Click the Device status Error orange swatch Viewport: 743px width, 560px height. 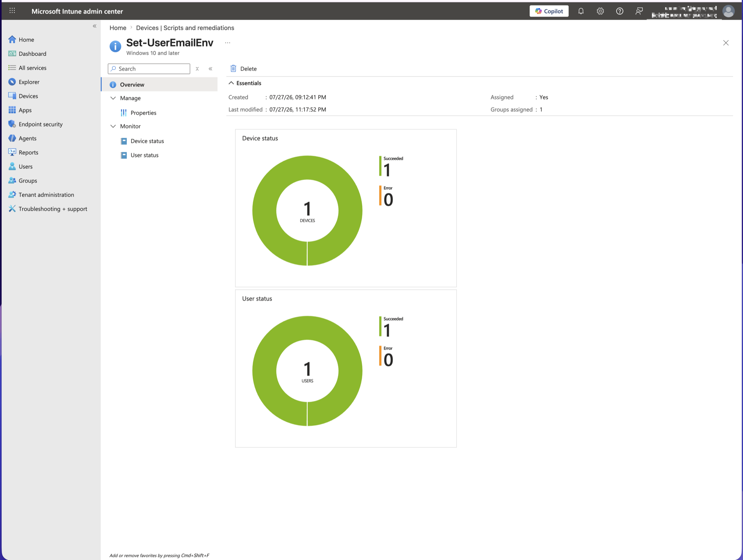point(380,195)
